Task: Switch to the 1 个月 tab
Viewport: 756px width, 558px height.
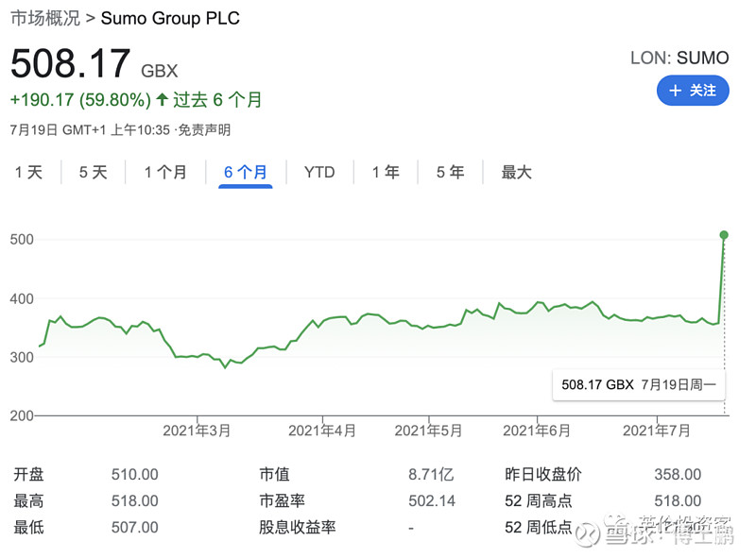Action: click(x=165, y=172)
